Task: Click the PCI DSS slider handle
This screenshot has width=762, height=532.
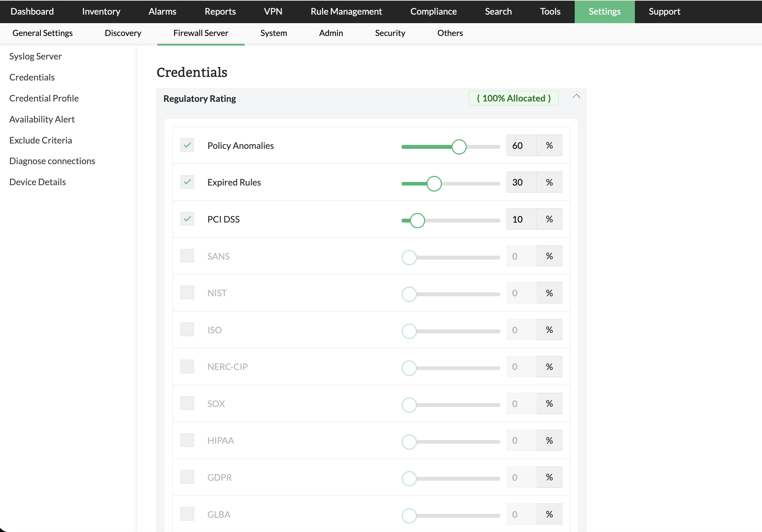Action: click(417, 220)
